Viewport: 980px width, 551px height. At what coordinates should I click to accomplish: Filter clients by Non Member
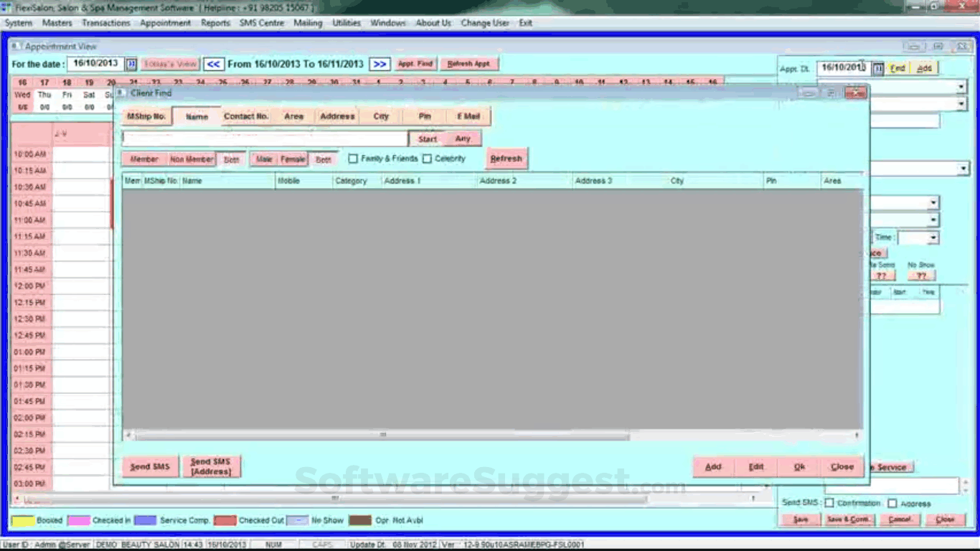[192, 159]
